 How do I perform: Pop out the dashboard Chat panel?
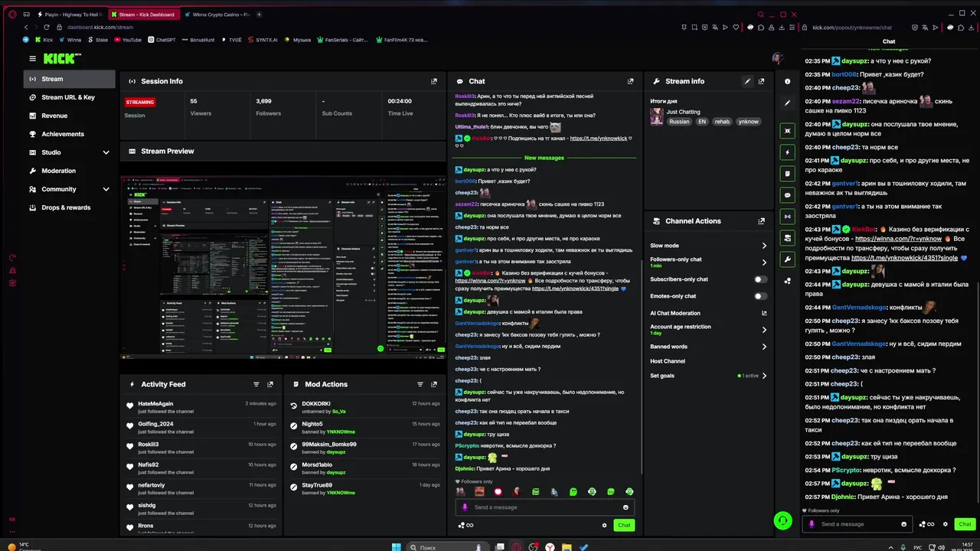tap(630, 81)
